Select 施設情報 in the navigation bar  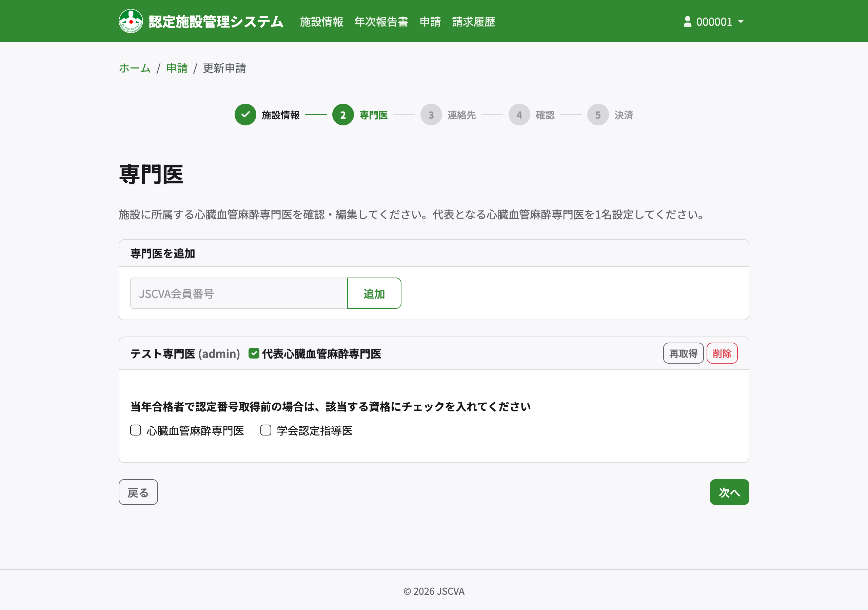(321, 22)
